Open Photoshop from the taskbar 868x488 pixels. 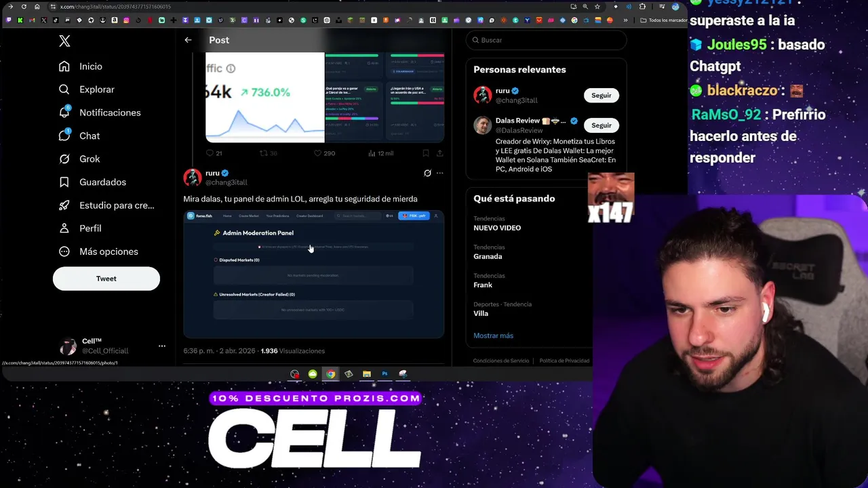tap(384, 374)
